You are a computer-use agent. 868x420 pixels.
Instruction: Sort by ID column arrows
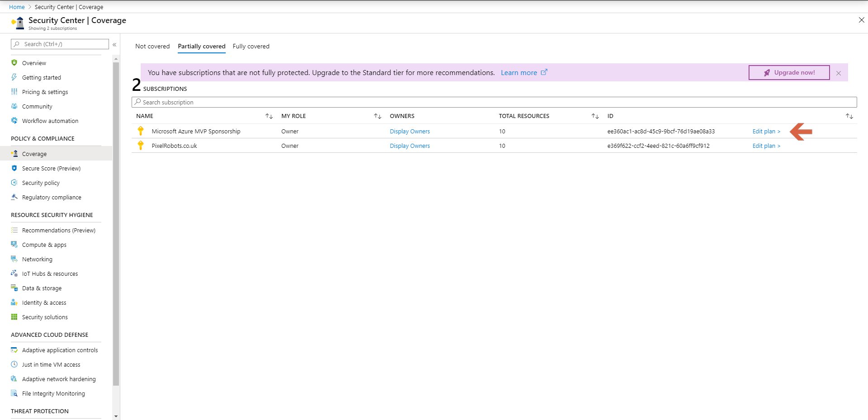click(x=849, y=116)
